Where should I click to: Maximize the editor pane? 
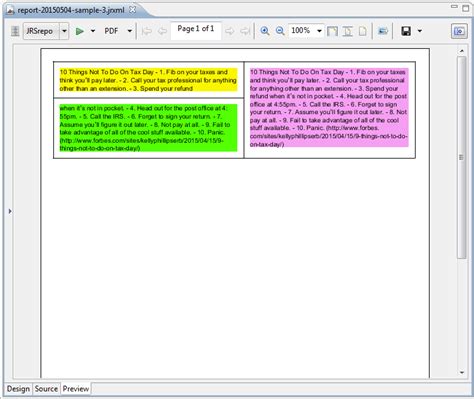point(466,8)
